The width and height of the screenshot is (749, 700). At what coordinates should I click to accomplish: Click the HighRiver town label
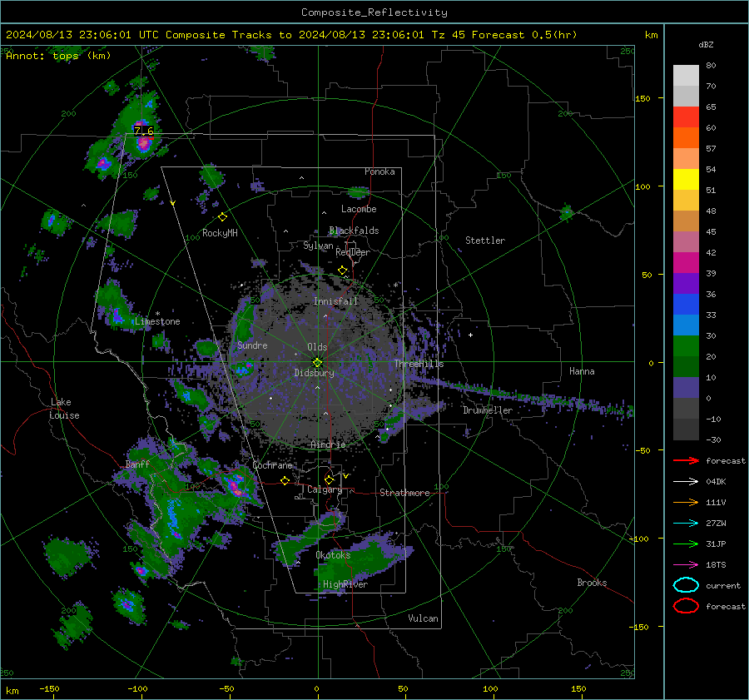pos(345,584)
